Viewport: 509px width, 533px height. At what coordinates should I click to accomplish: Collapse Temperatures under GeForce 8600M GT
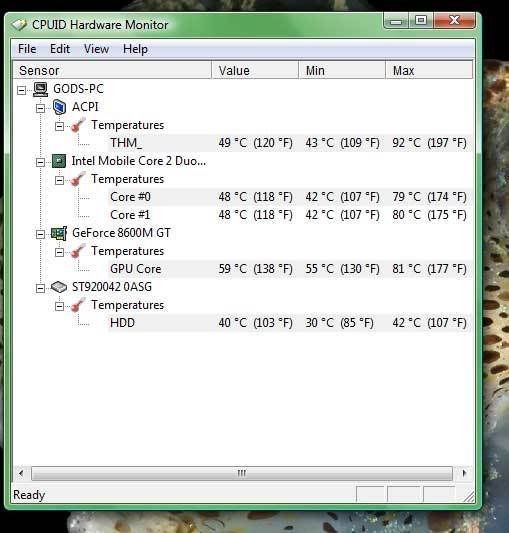point(59,253)
